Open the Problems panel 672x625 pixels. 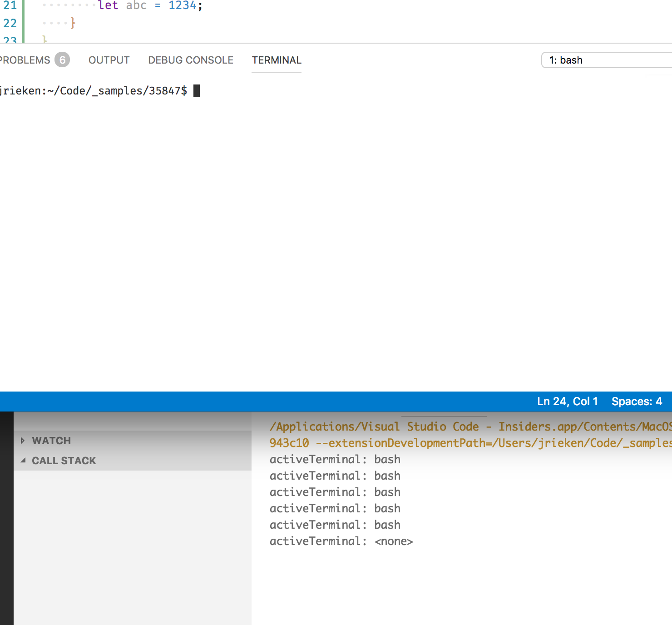(x=25, y=60)
